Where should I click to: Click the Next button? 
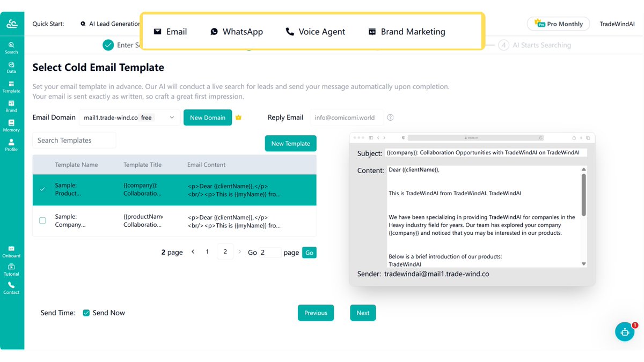coord(363,313)
